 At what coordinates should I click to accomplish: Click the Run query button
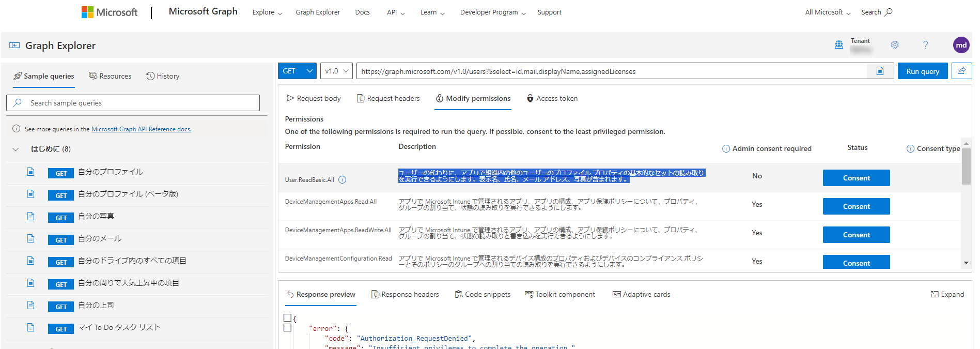coord(923,71)
